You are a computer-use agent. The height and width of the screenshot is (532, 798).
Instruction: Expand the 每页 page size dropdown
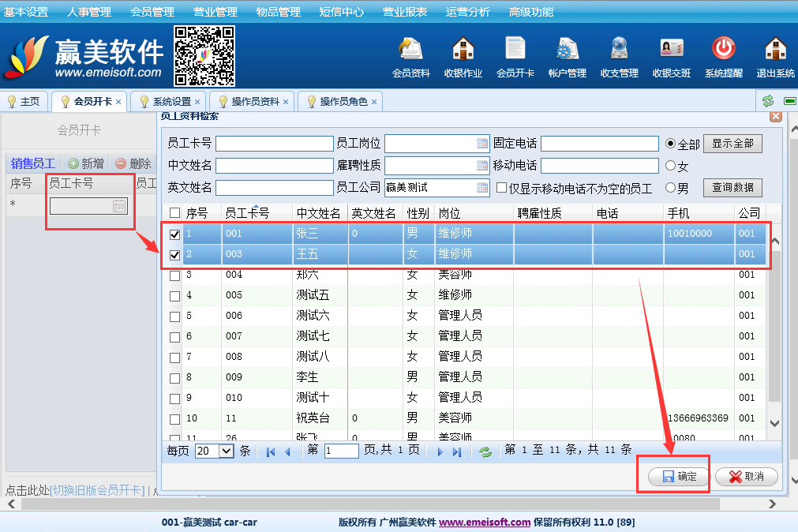[226, 451]
